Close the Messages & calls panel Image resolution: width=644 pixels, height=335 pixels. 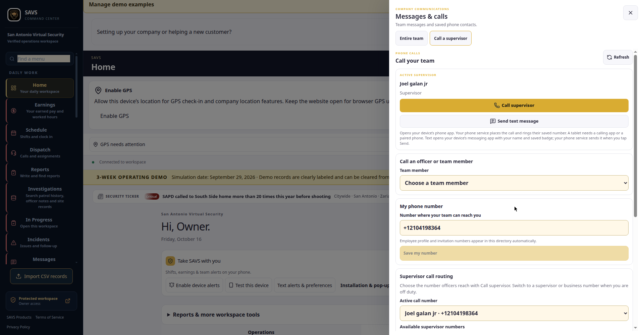pos(631,13)
